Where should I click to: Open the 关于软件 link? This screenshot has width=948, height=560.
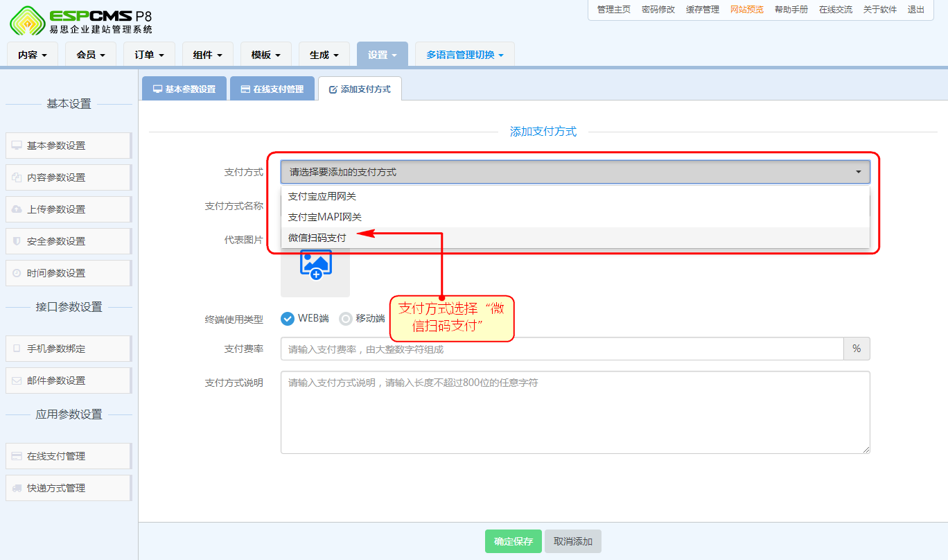(880, 10)
